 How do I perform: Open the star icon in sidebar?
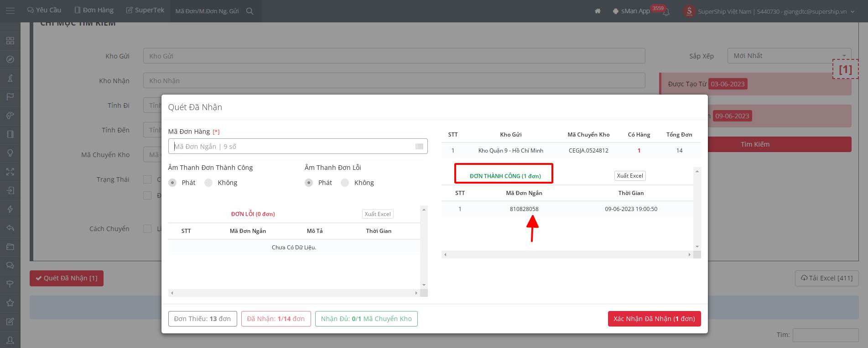[x=10, y=303]
